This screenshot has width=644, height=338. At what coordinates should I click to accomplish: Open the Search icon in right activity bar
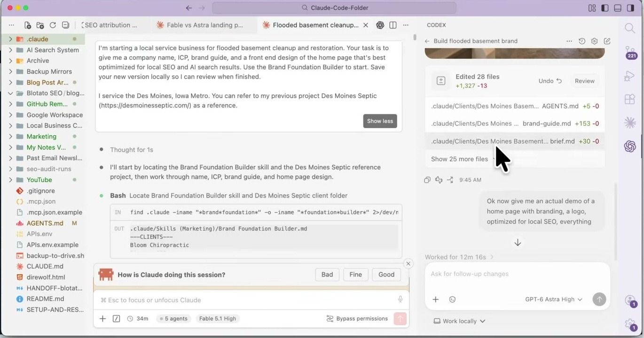point(630,28)
